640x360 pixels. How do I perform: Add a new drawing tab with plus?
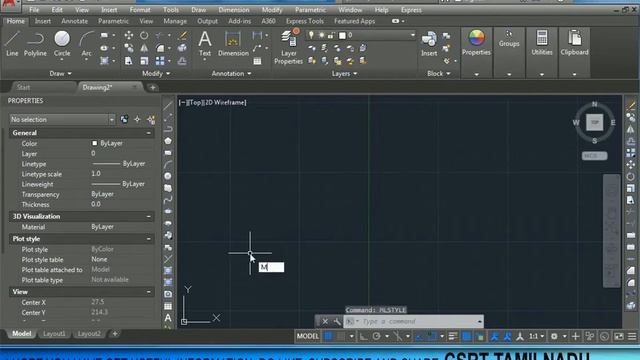pyautogui.click(x=153, y=87)
